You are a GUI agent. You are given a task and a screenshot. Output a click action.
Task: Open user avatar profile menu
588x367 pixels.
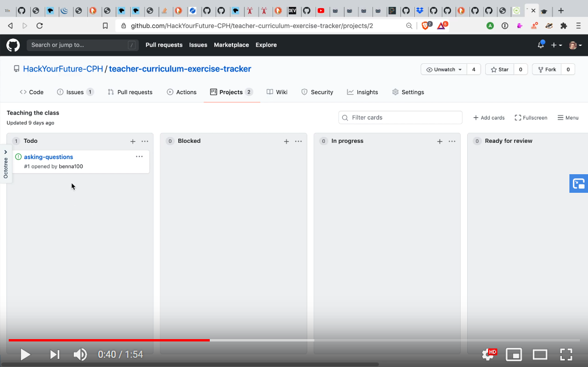click(575, 45)
